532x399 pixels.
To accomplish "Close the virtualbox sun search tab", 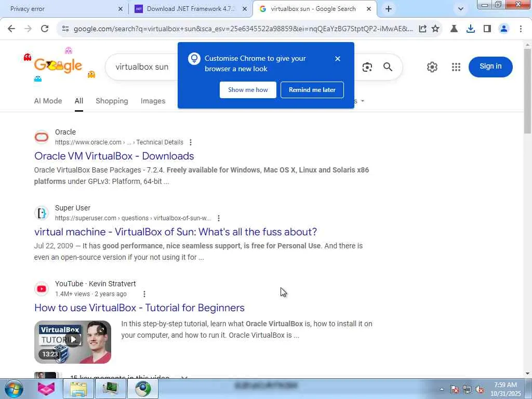I will [x=369, y=9].
